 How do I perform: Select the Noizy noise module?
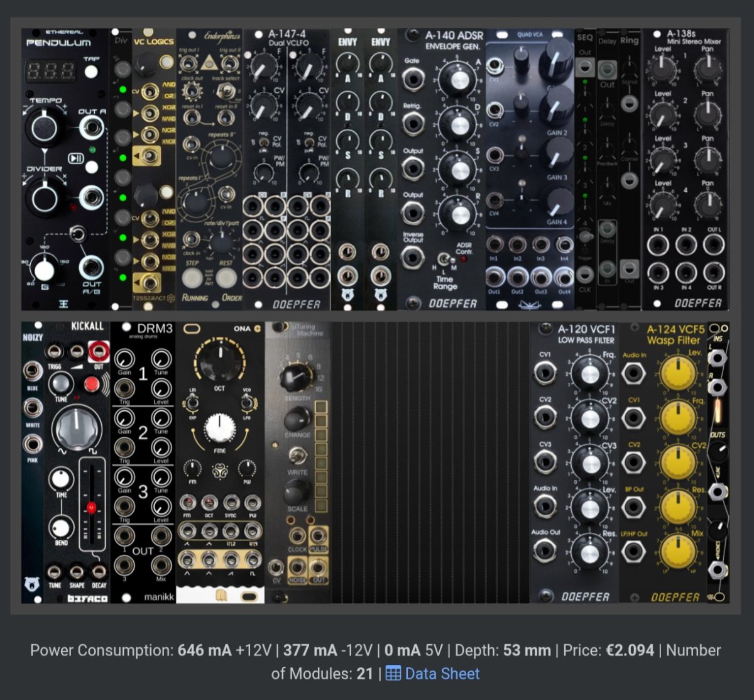pyautogui.click(x=32, y=462)
